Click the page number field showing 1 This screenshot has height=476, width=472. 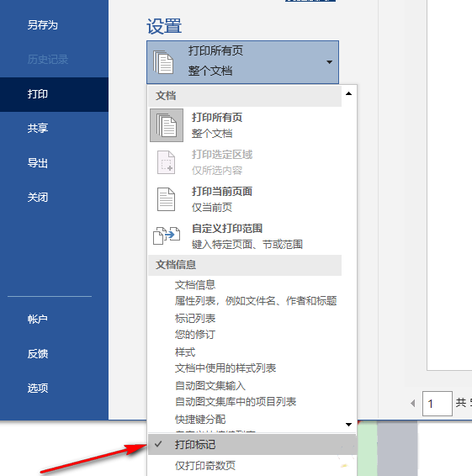(438, 404)
